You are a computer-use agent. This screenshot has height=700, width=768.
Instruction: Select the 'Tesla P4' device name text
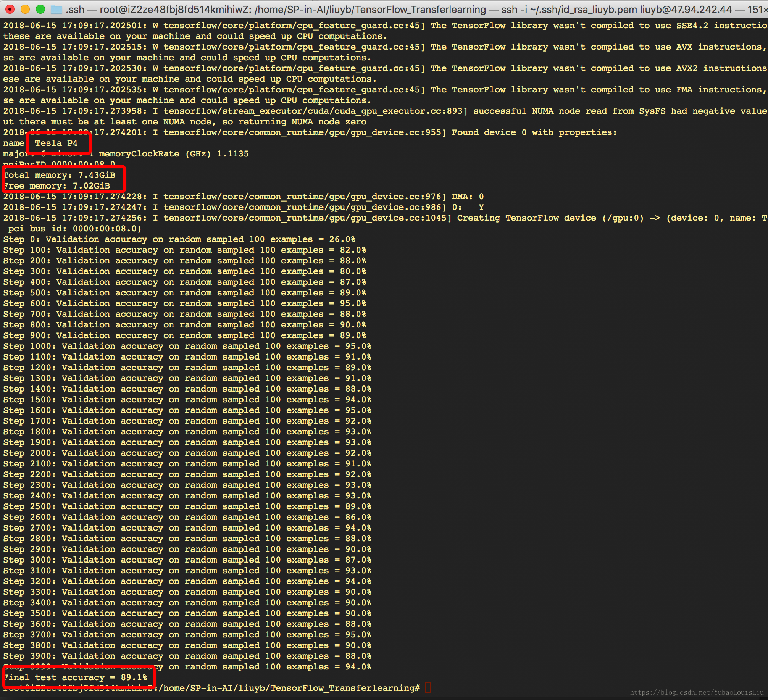[x=56, y=143]
